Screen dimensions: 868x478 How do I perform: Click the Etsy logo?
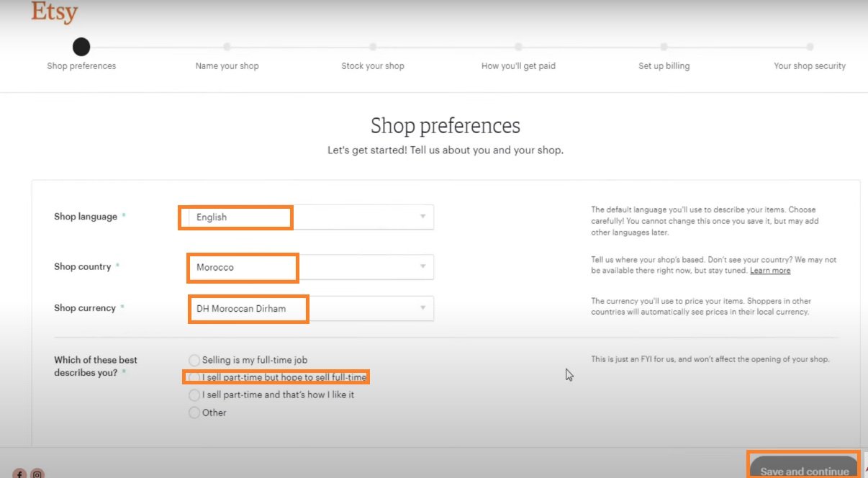coord(54,12)
